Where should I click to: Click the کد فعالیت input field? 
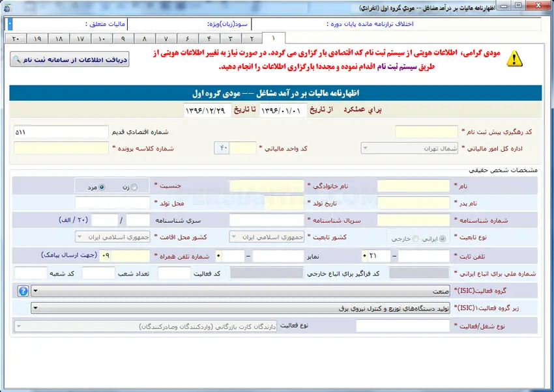pos(174,273)
